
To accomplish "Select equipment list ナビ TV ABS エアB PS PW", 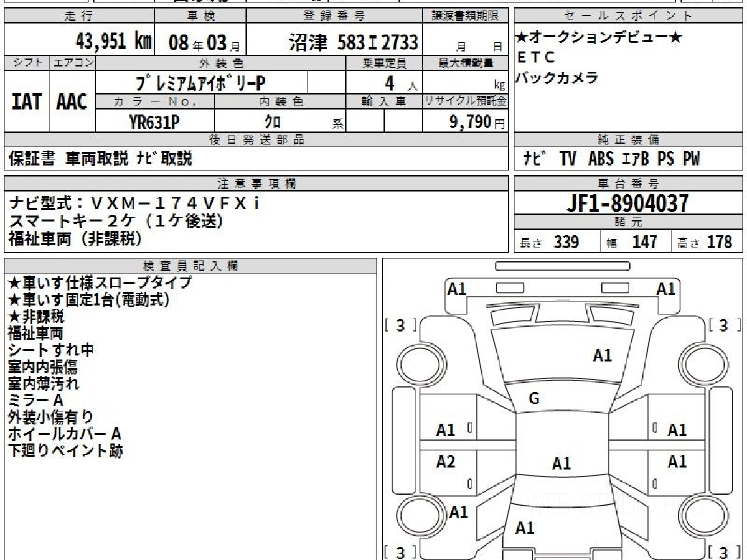I will [611, 159].
